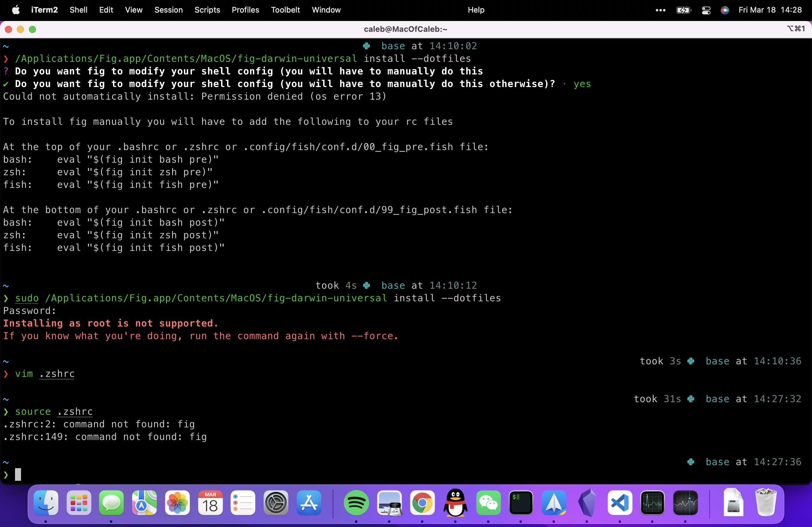Screen dimensions: 812x527
Task: Open Control Center in the menu bar
Action: [x=706, y=10]
